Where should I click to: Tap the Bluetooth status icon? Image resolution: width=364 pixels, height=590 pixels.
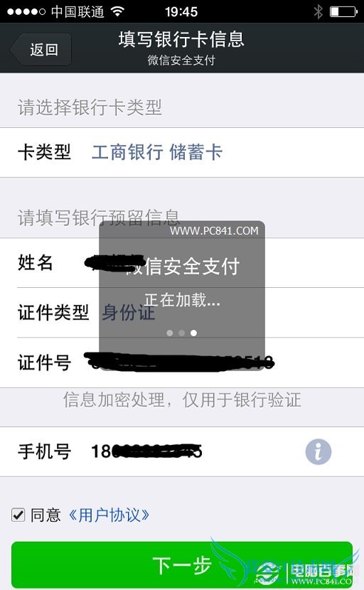click(x=318, y=11)
